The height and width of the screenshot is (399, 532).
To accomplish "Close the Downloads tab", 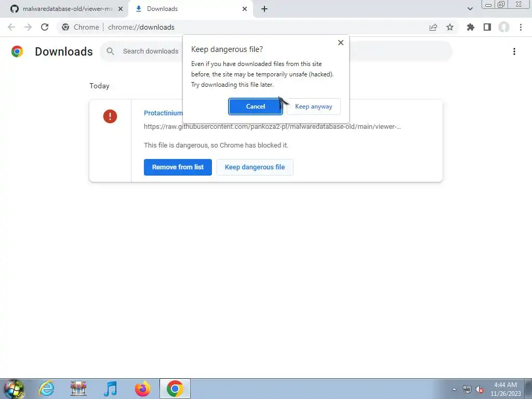I will click(245, 9).
